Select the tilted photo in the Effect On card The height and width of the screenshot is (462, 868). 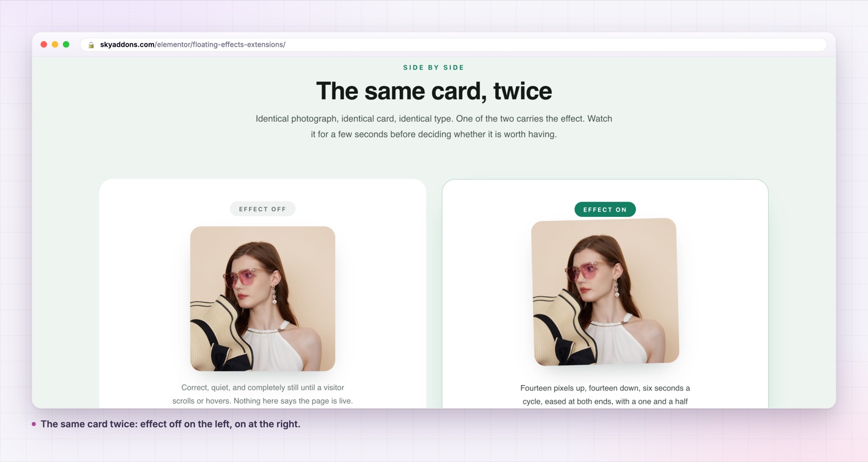(605, 292)
